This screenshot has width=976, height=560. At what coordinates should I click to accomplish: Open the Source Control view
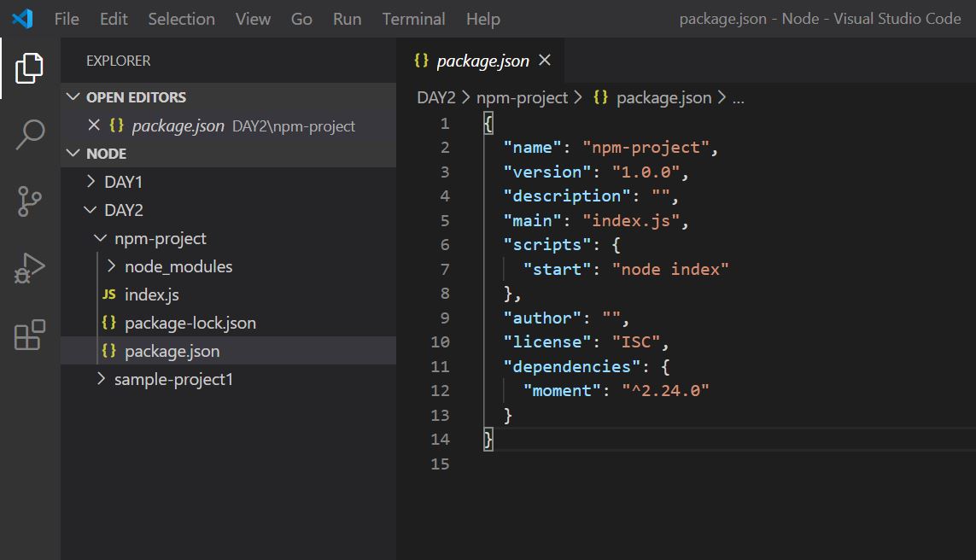[29, 201]
